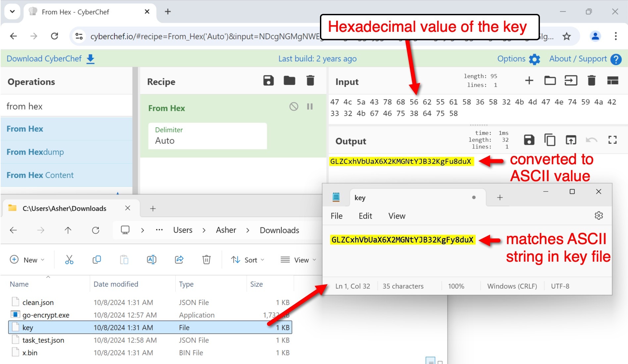Go up one folder in Explorer
Image resolution: width=628 pixels, height=364 pixels.
pyautogui.click(x=68, y=230)
